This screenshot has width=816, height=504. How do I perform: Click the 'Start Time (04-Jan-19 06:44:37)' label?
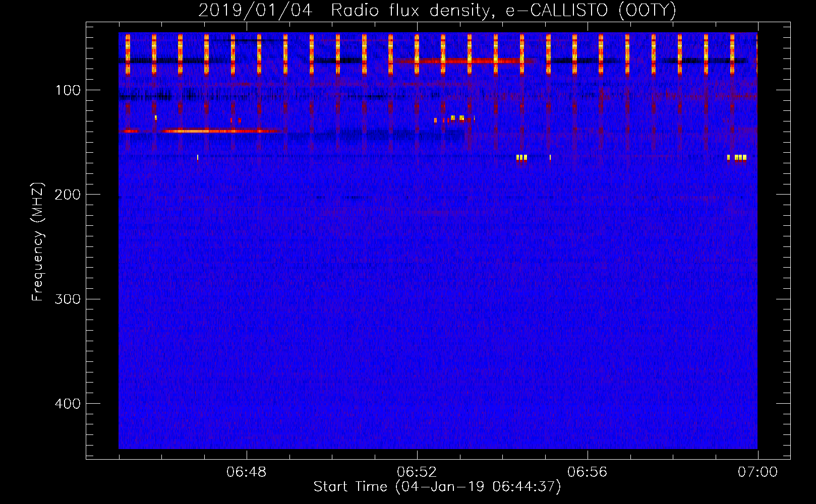(437, 487)
